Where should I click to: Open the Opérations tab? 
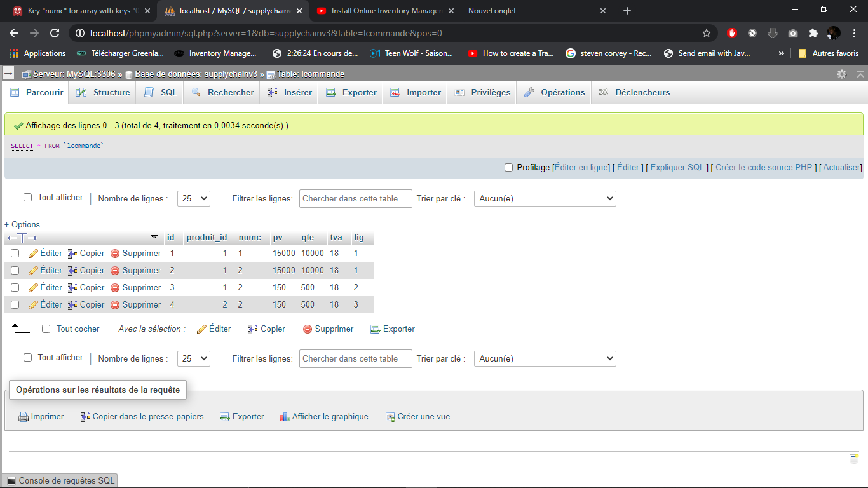554,93
